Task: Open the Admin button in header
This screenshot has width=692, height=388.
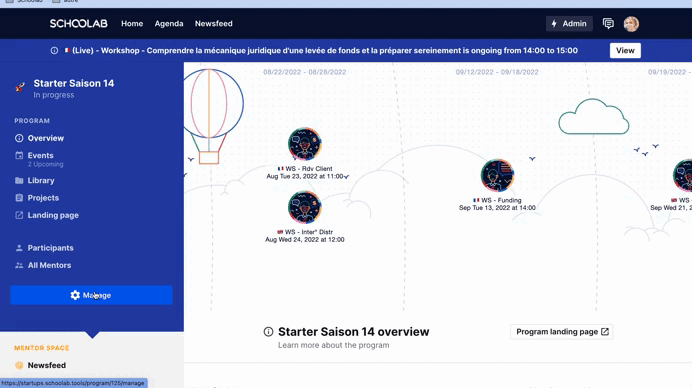Action: pos(569,24)
